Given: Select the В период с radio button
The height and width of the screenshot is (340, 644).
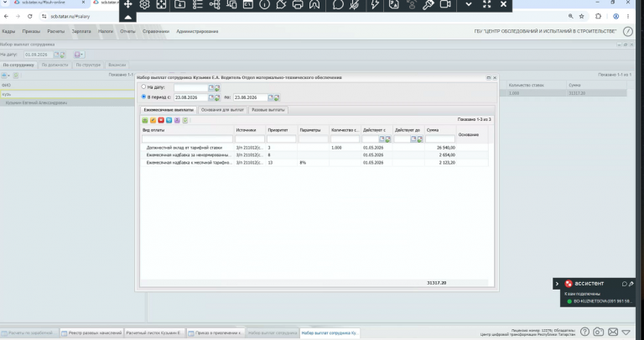Looking at the screenshot, I should (143, 97).
